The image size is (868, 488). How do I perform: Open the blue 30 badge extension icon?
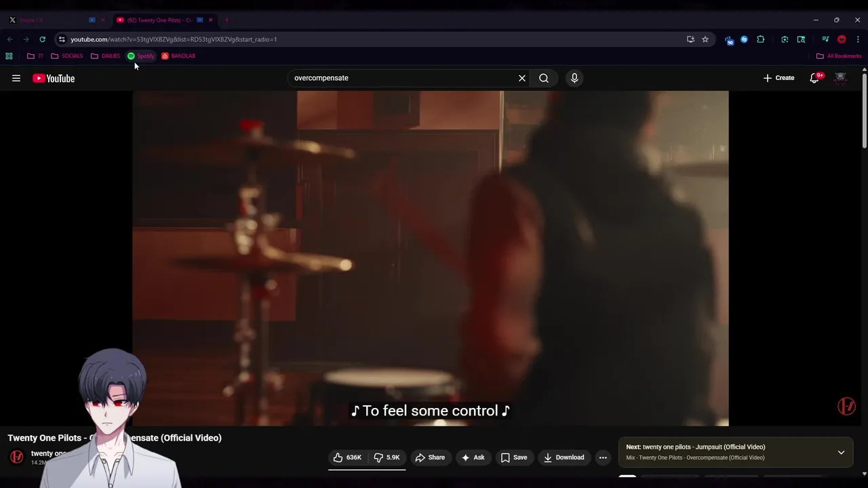tap(728, 40)
